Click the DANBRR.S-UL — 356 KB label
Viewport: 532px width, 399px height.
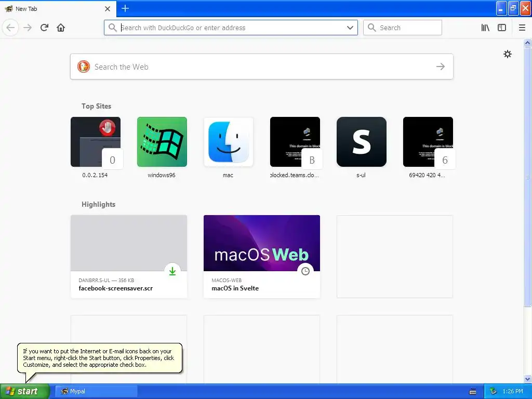click(x=106, y=280)
